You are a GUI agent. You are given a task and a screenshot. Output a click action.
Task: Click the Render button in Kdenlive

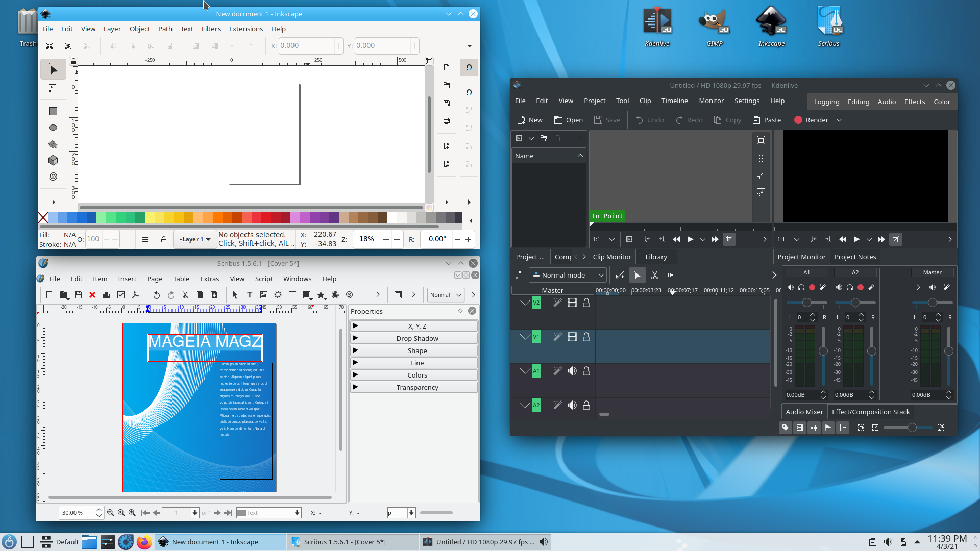[x=812, y=120]
